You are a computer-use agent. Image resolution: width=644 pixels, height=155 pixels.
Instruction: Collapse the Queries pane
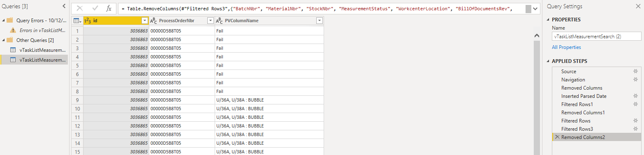click(x=64, y=6)
